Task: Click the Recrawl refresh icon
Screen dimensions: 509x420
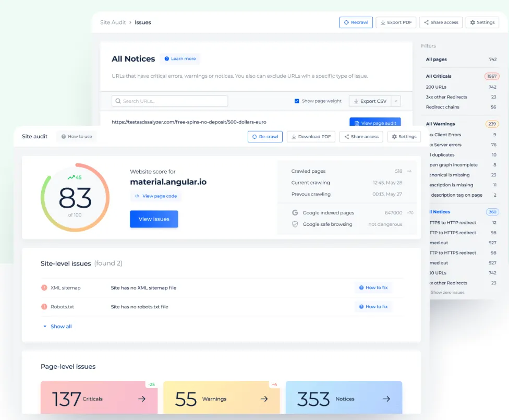Action: click(346, 22)
